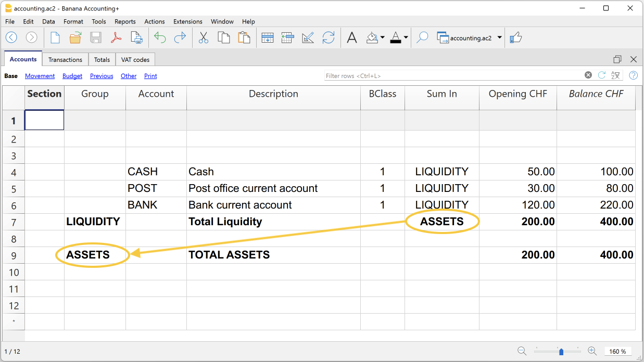The image size is (644, 362).
Task: Click the check accounting icon
Action: tap(308, 37)
